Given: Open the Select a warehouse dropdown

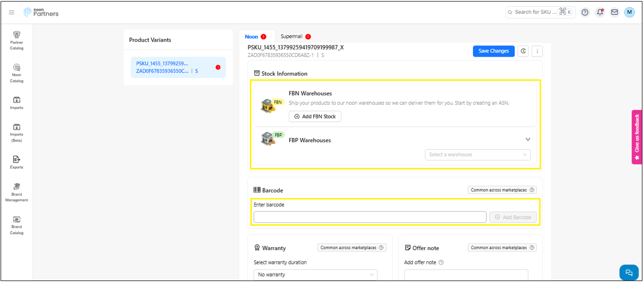Looking at the screenshot, I should pos(477,155).
